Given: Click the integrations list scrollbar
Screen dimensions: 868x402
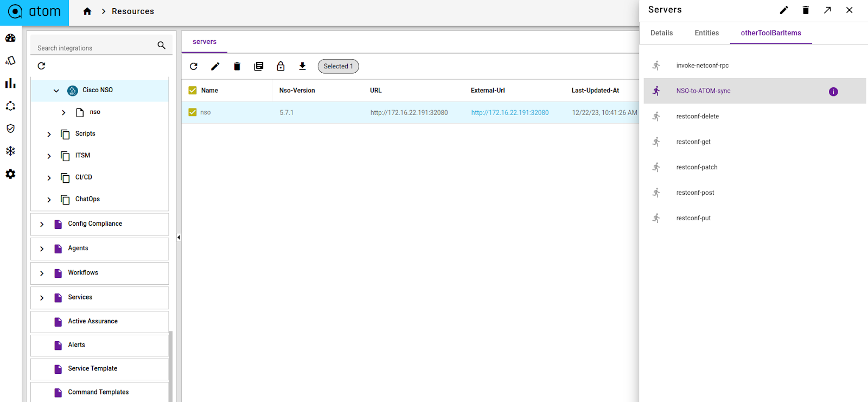Looking at the screenshot, I should pos(170,366).
